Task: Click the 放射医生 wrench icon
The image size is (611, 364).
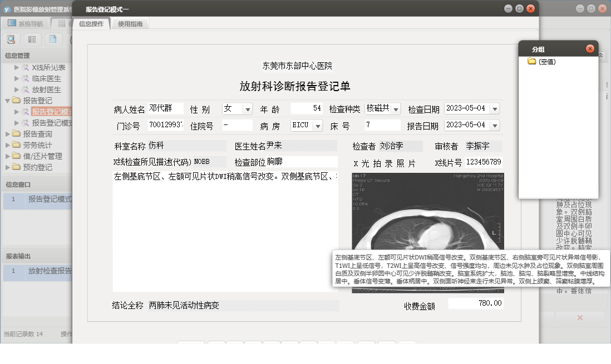Action: tap(24, 89)
